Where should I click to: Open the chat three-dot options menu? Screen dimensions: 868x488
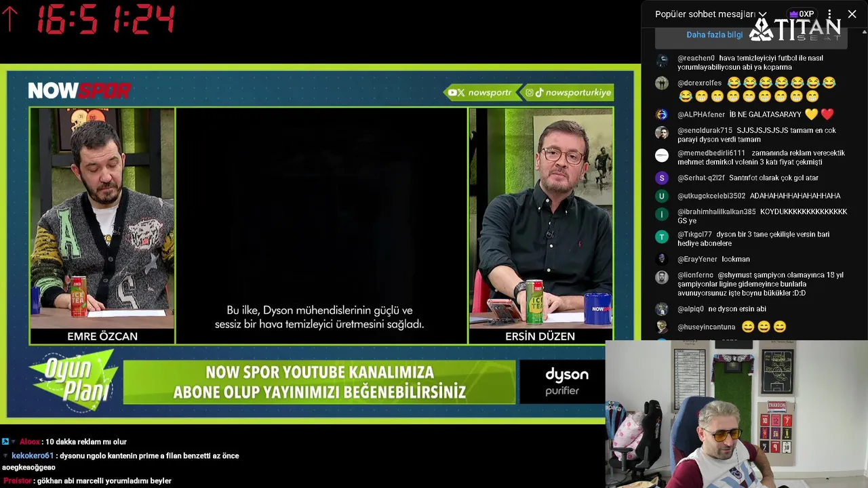pos(829,14)
